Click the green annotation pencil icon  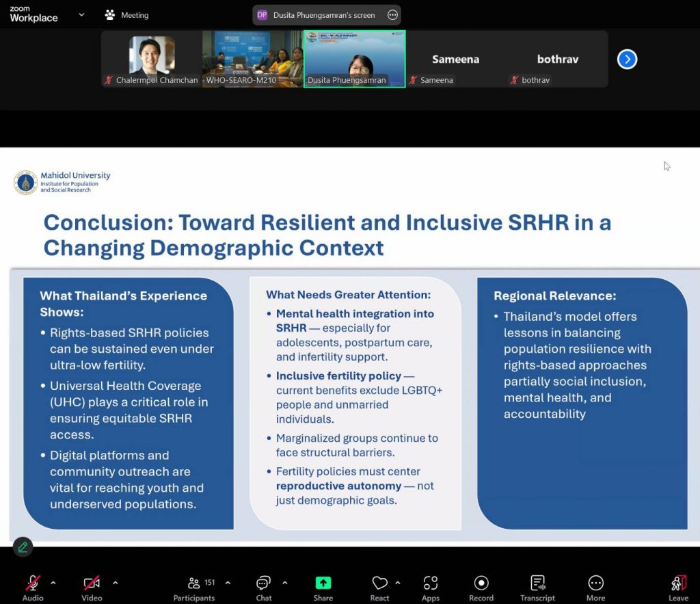pos(23,547)
